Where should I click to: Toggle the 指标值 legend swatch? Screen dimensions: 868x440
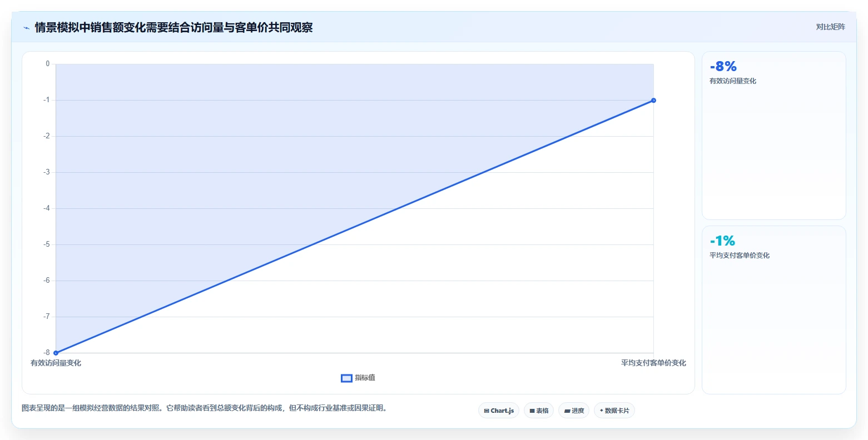[346, 378]
